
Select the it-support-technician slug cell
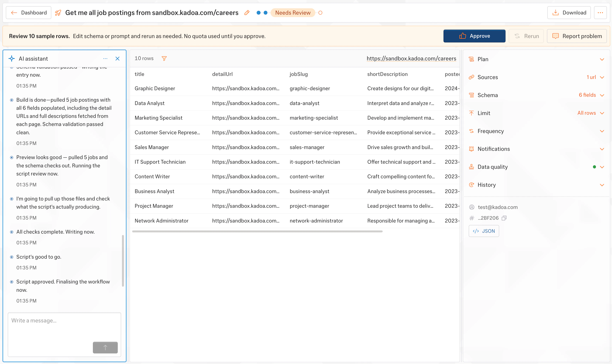315,162
